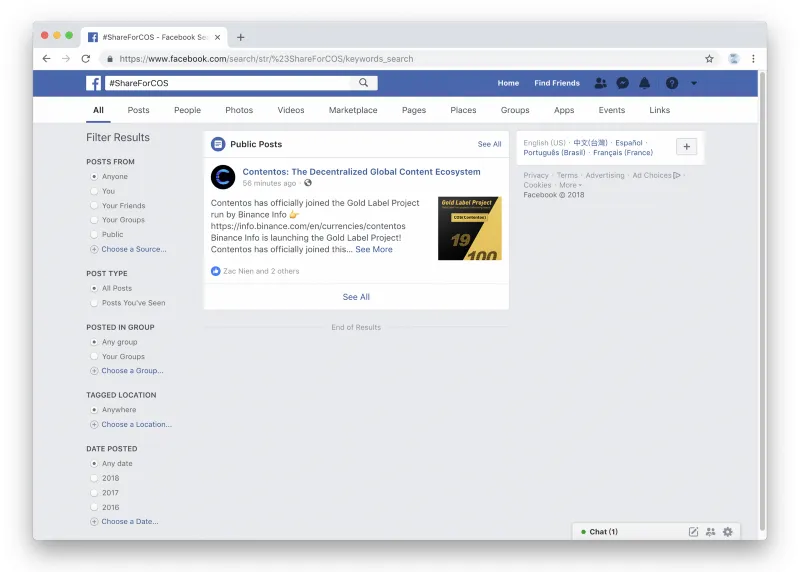Viewport: 800px width, 572px height.
Task: Select Posts You've Seen radio option
Action: (x=94, y=303)
